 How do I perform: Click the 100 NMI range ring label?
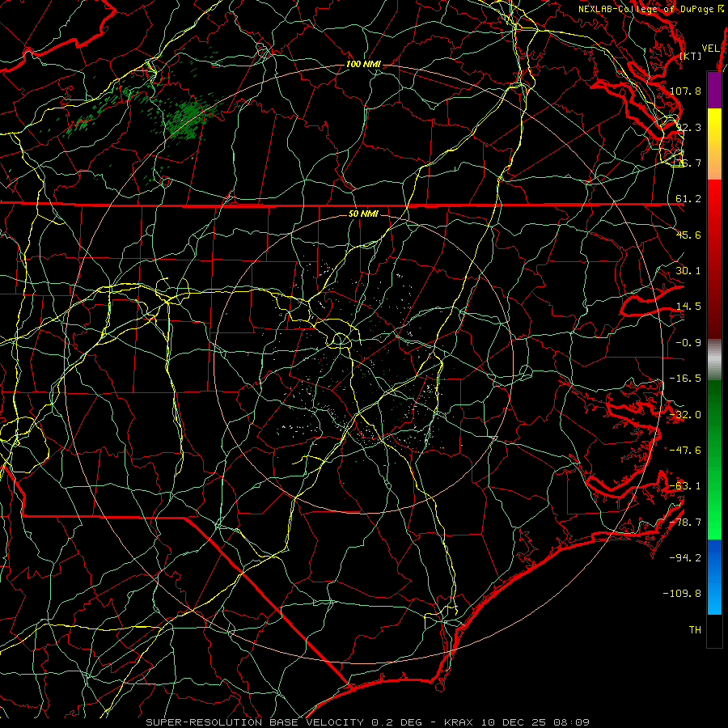tap(363, 64)
